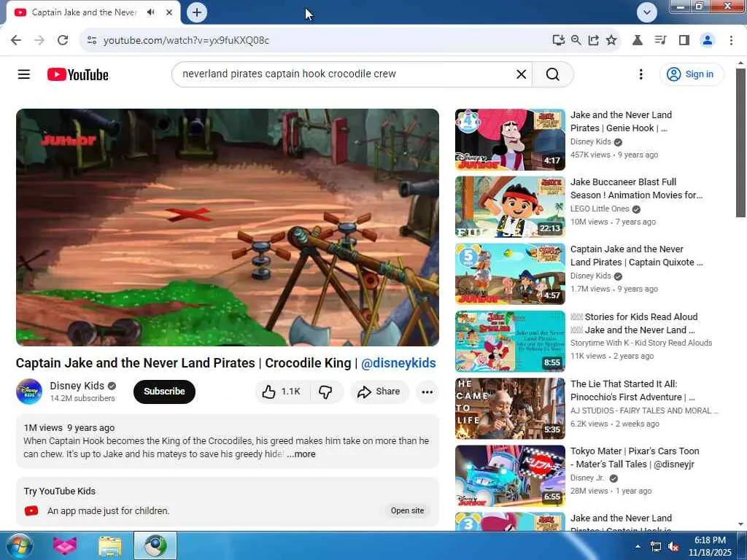747x560 pixels.
Task: Click the install app icon in address bar
Action: [558, 40]
